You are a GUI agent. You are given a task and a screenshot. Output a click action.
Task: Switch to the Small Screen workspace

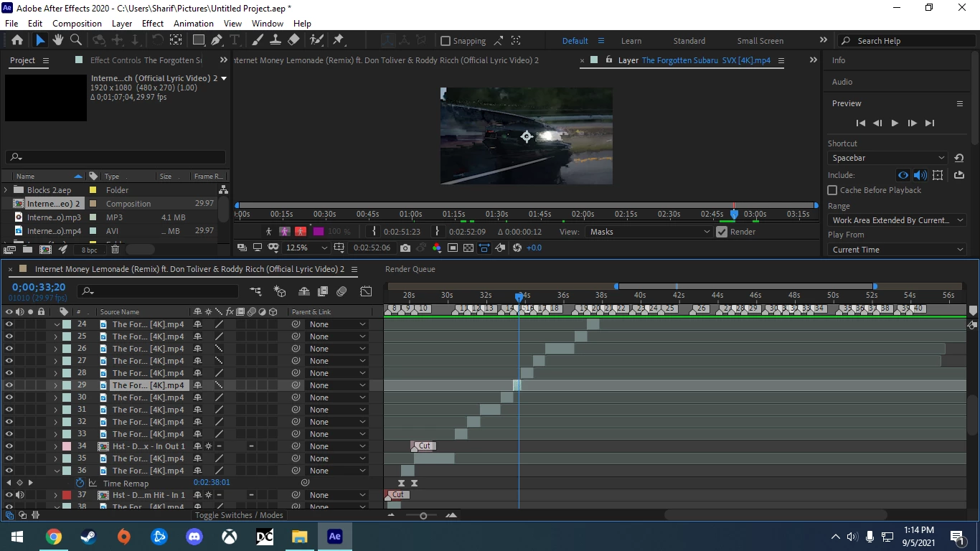click(x=760, y=41)
